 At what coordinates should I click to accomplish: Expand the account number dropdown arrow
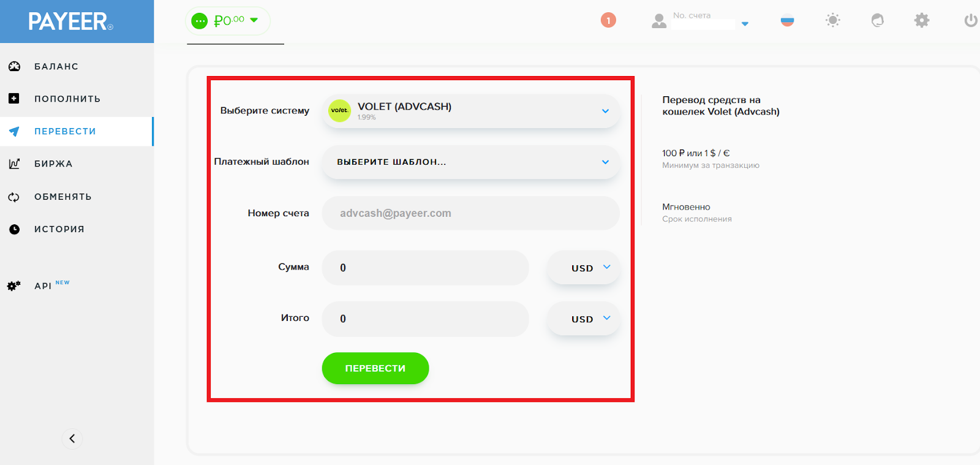point(745,24)
